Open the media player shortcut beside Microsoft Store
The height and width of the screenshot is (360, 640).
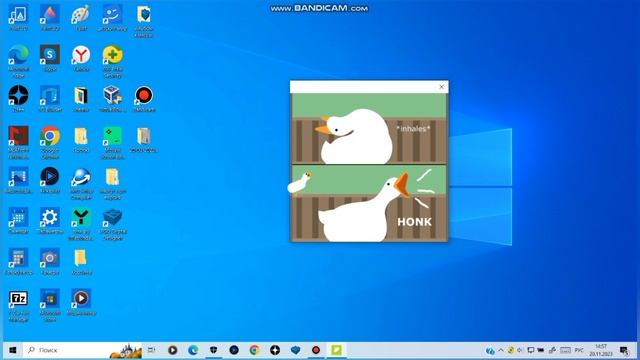pyautogui.click(x=81, y=302)
